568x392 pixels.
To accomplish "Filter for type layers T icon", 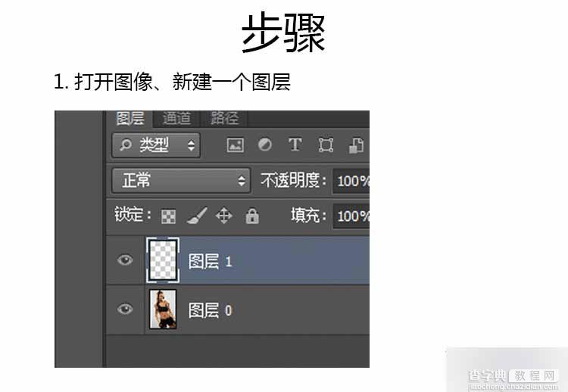I will pos(295,145).
